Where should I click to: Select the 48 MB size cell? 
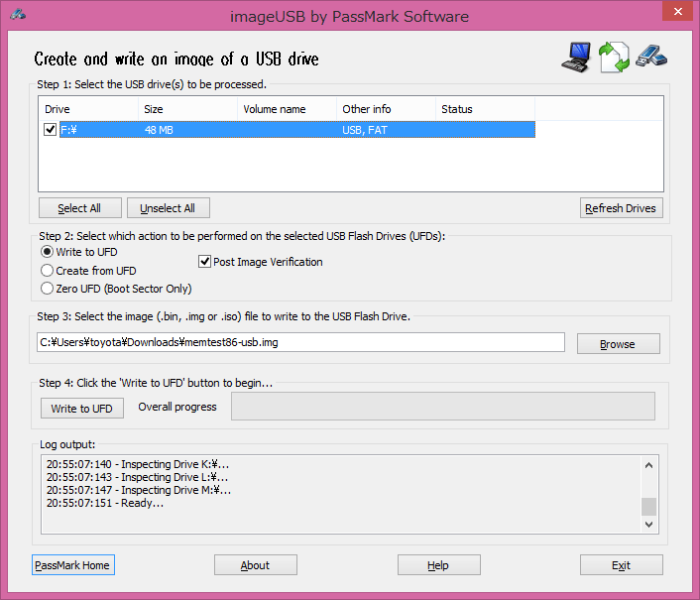159,130
